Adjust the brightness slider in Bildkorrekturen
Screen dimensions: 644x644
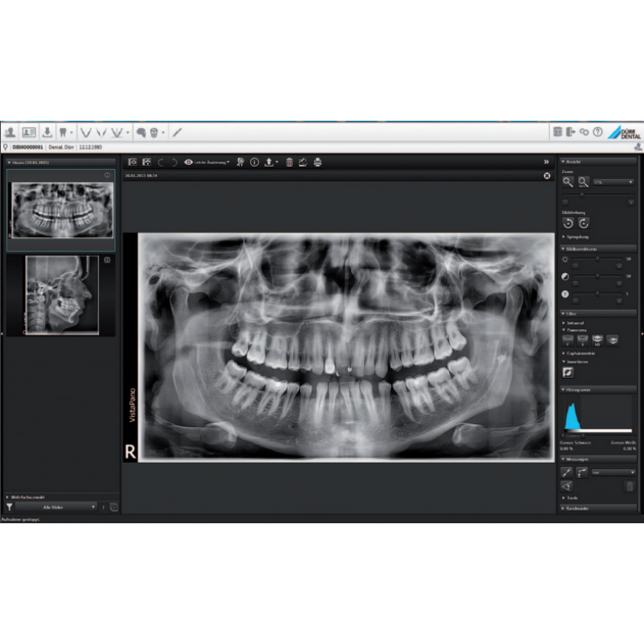pos(597,259)
